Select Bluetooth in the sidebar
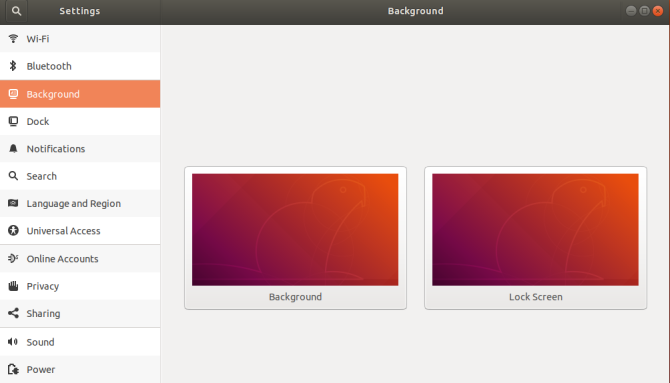The width and height of the screenshot is (670, 383). 80,66
